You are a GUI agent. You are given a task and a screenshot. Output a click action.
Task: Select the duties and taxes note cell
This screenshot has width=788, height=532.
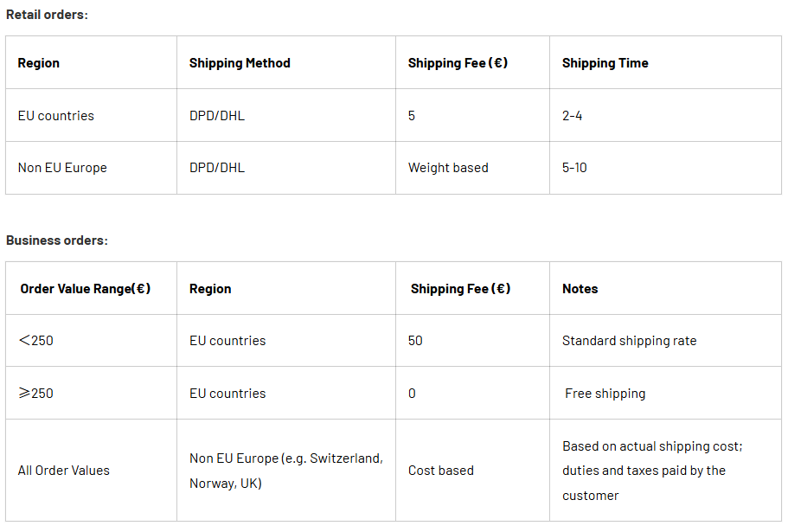point(652,471)
